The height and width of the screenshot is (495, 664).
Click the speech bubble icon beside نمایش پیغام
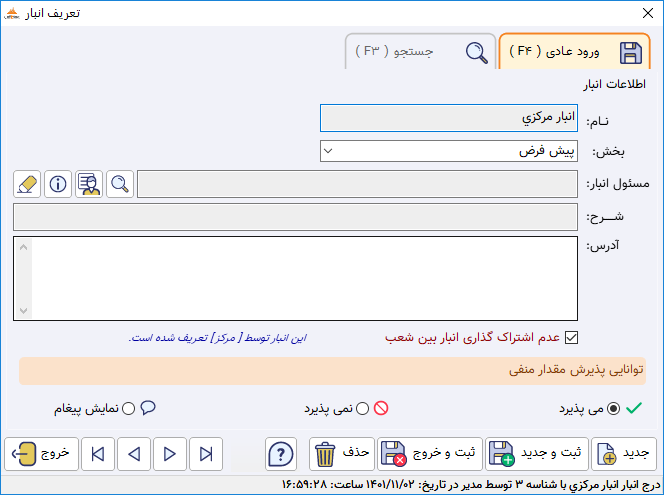[x=148, y=408]
